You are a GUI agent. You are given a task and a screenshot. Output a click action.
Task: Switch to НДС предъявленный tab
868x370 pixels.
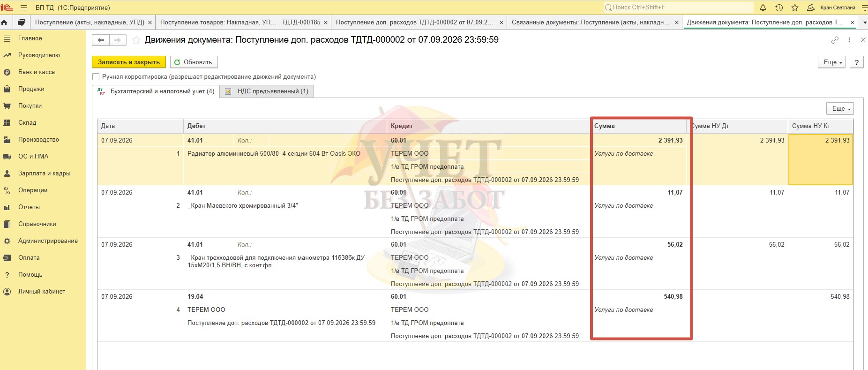tap(267, 91)
